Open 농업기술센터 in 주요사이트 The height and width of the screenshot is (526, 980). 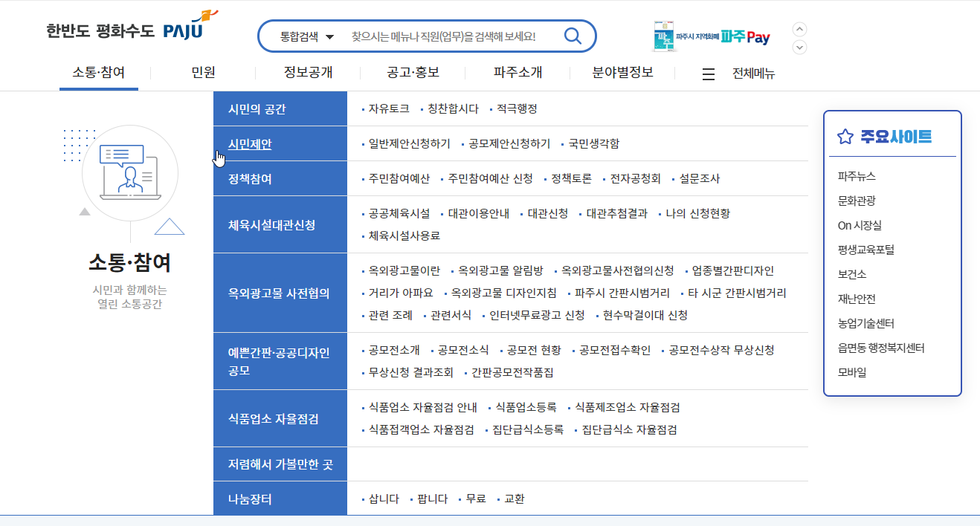865,323
